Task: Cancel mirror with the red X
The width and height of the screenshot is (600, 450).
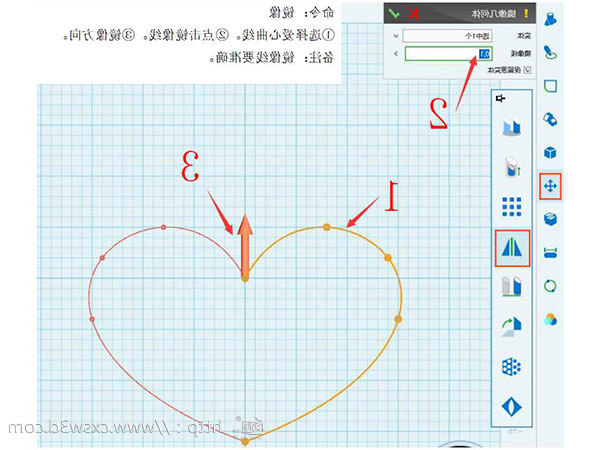Action: 414,14
